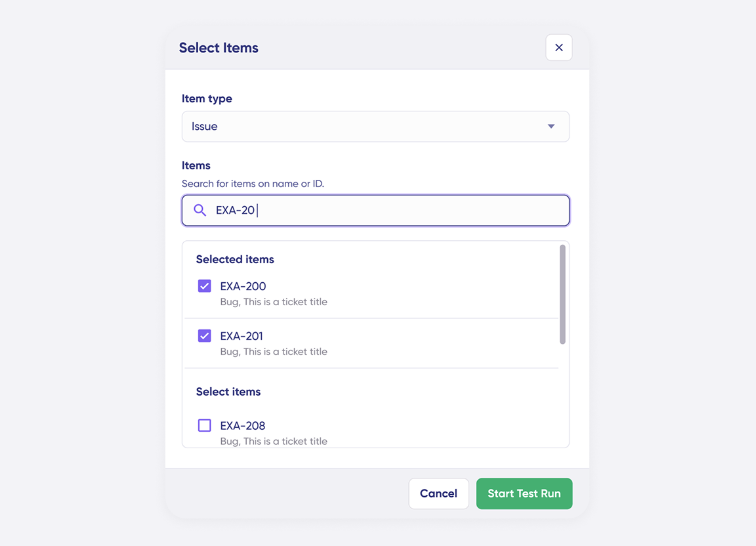Close the Select Items dialog
The image size is (756, 546).
(558, 48)
